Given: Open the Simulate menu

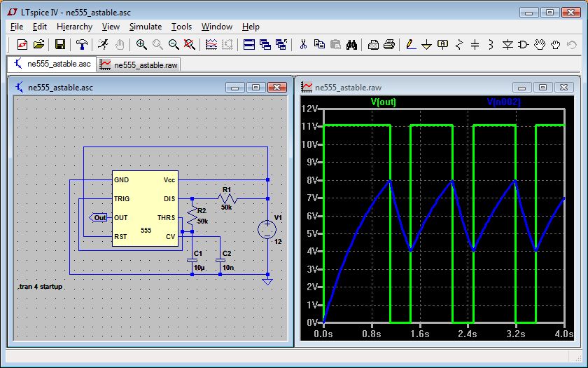Looking at the screenshot, I should (146, 27).
